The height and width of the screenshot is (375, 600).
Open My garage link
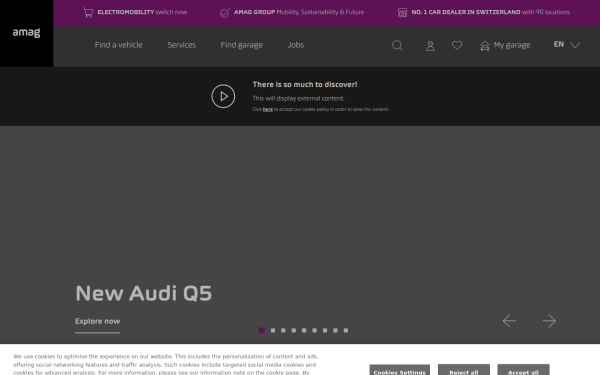(512, 45)
